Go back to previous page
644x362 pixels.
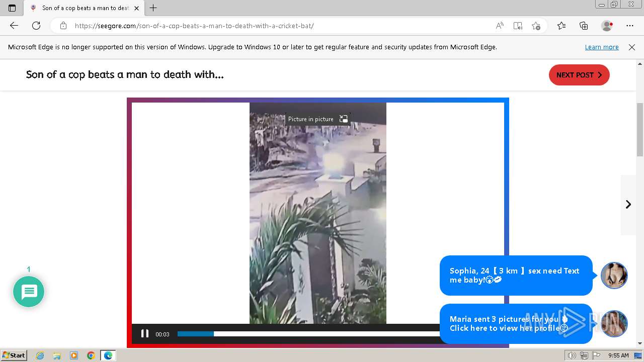14,26
